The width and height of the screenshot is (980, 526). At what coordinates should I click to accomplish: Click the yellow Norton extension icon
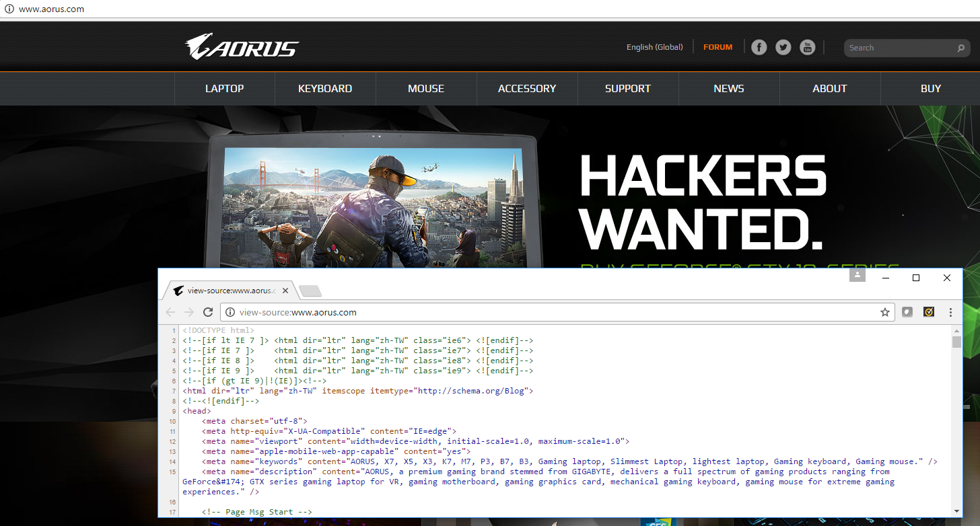(x=929, y=312)
